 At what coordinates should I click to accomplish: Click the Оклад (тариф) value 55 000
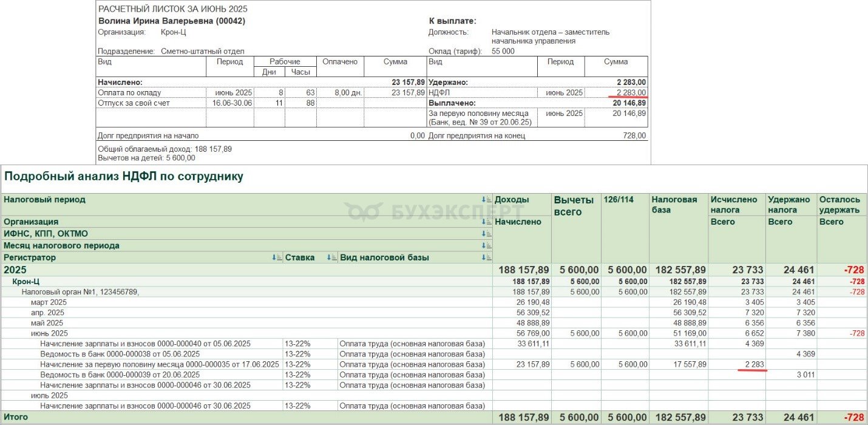503,52
